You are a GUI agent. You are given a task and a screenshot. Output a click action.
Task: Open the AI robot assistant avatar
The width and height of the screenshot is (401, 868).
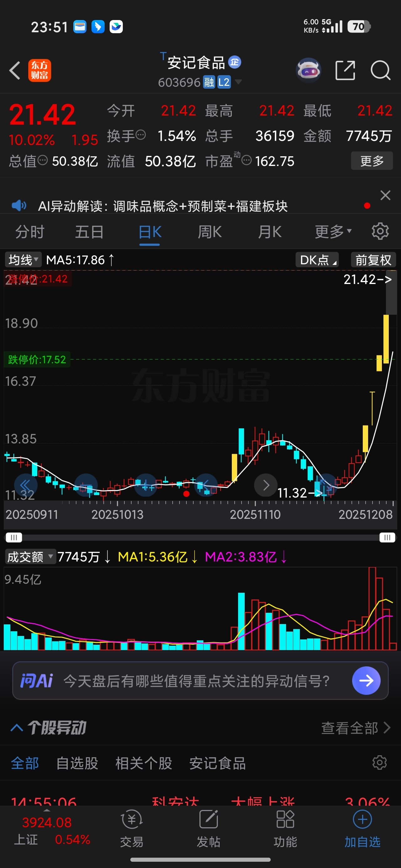click(308, 70)
